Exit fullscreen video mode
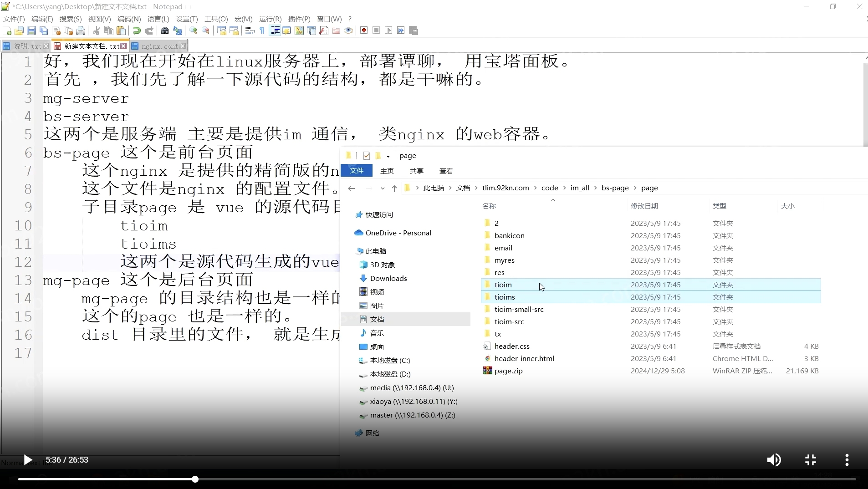This screenshot has width=868, height=489. [x=811, y=460]
